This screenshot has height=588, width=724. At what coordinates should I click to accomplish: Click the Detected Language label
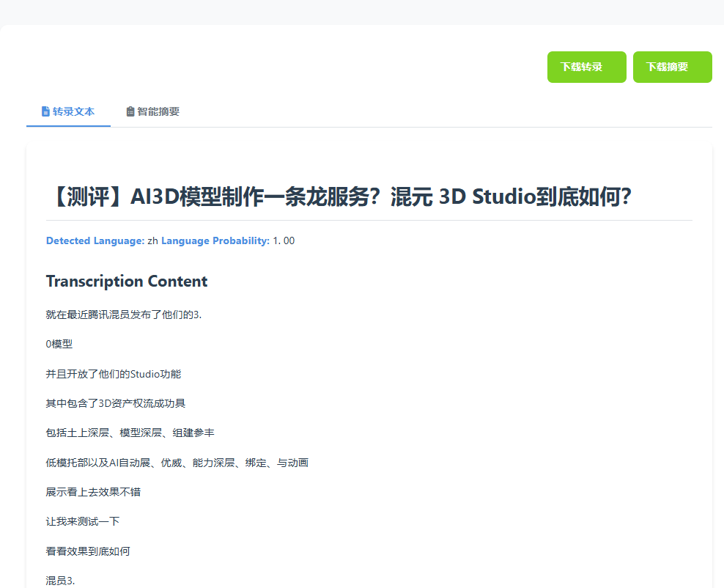(95, 240)
